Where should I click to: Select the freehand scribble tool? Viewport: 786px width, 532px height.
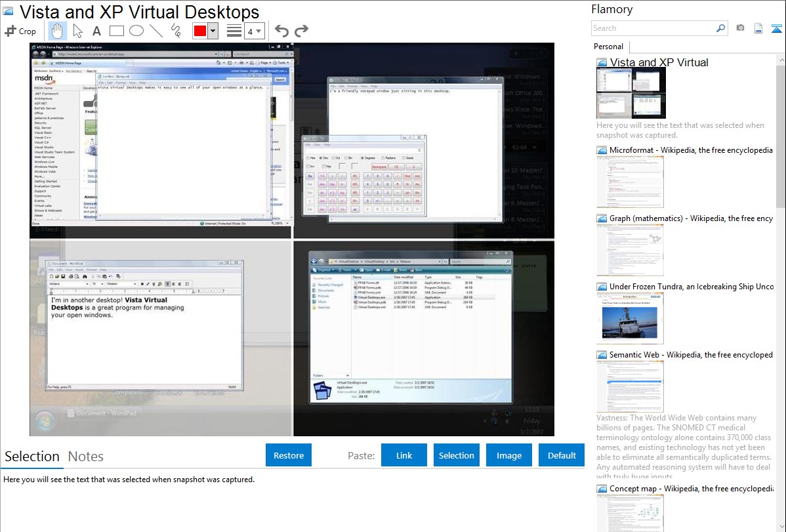coord(175,31)
